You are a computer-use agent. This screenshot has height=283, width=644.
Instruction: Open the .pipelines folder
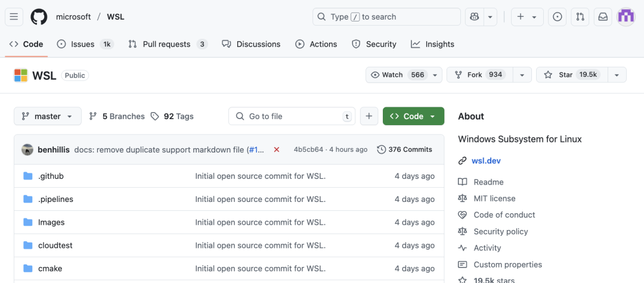click(56, 199)
